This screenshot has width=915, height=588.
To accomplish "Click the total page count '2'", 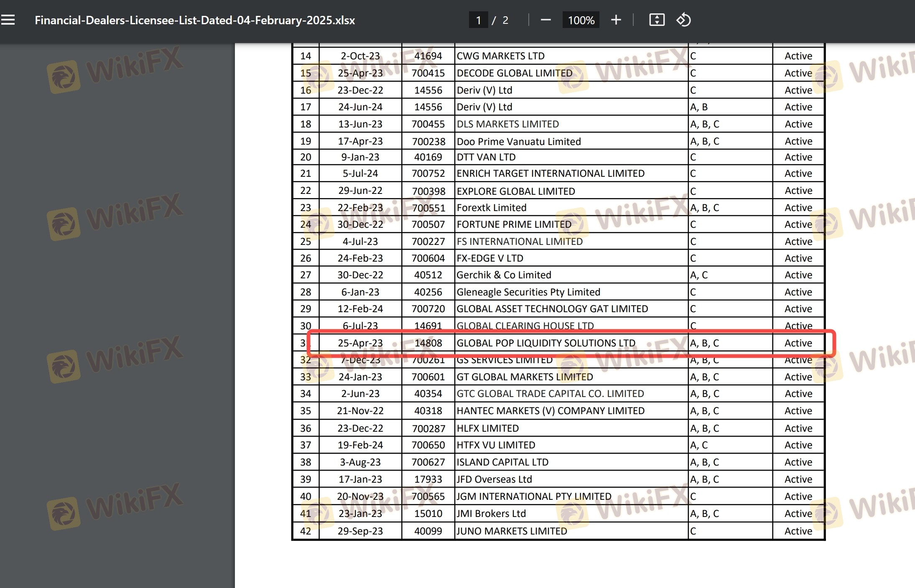I will point(505,20).
